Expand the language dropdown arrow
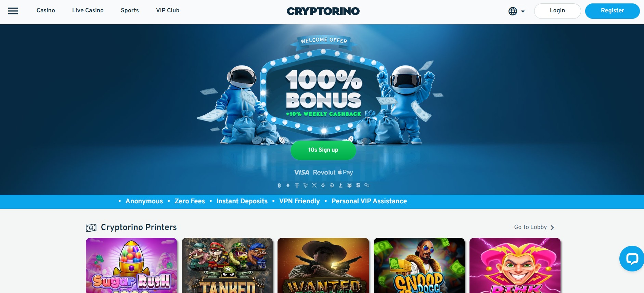The width and height of the screenshot is (644, 293). [x=523, y=11]
